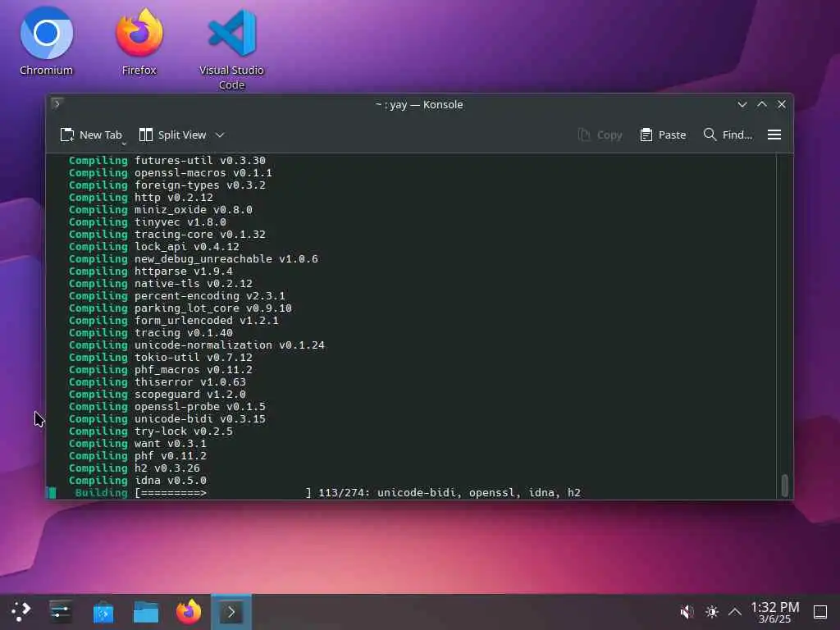This screenshot has width=840, height=630.
Task: Click the New Tab button in Konsole
Action: tap(91, 135)
